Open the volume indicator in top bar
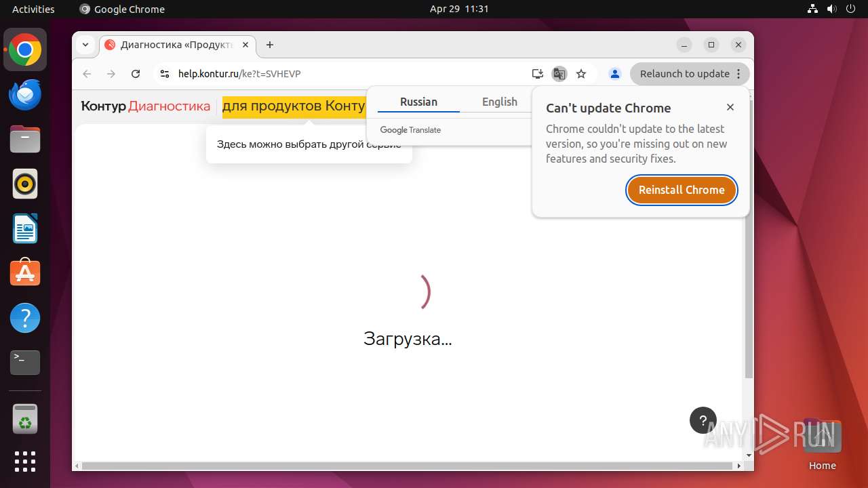This screenshot has height=488, width=868. [x=832, y=9]
